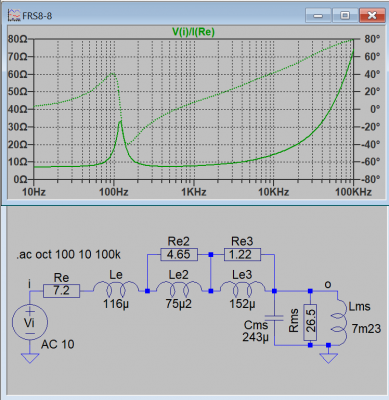Click the 10KHz frequency axis label
This screenshot has height=400, width=389.
(x=273, y=192)
